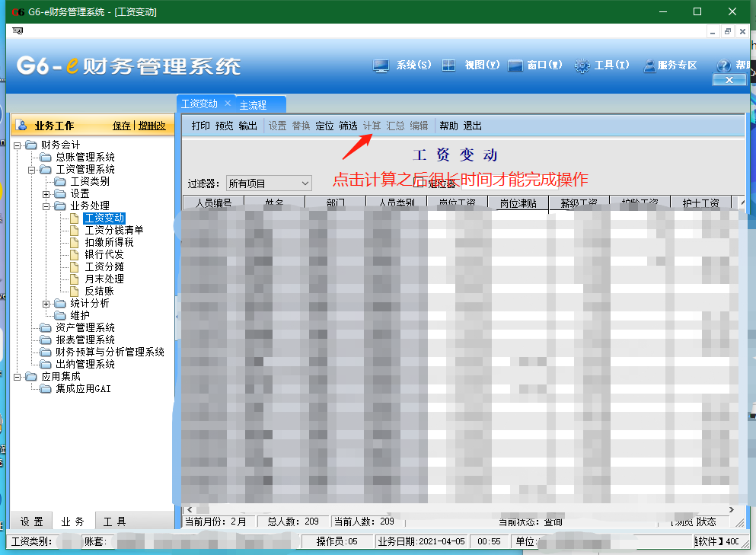Collapse the 工资管理系统 node

pos(32,170)
